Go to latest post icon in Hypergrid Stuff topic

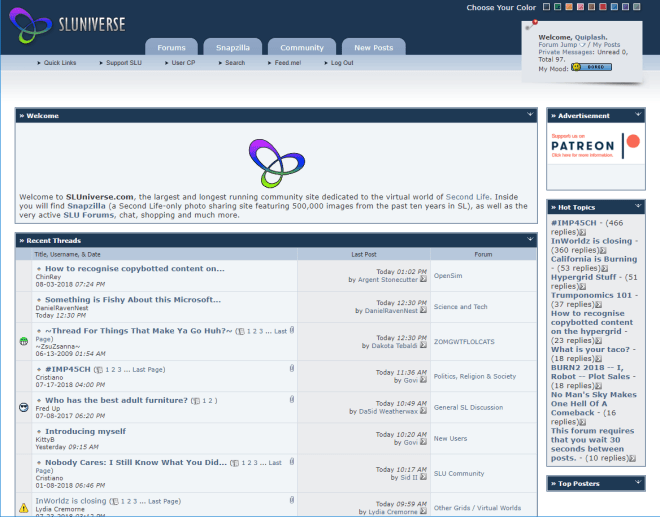pos(583,287)
